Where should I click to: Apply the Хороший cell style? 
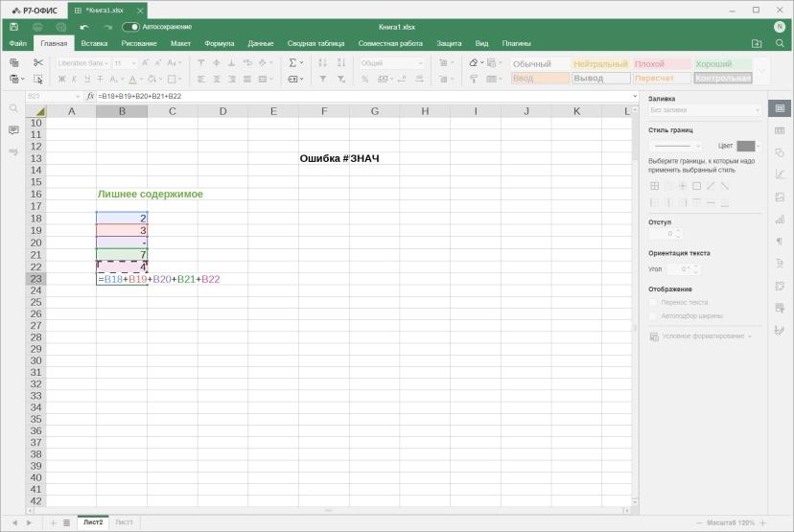click(x=722, y=64)
